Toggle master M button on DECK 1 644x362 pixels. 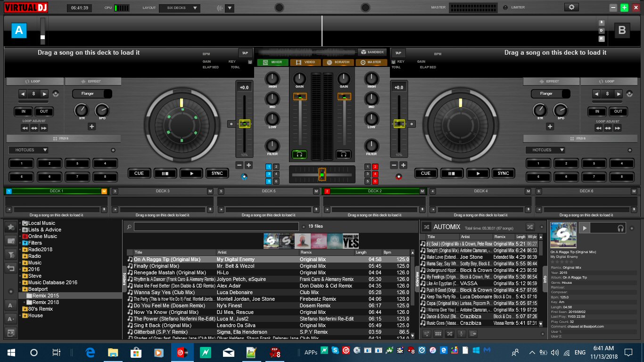[104, 191]
